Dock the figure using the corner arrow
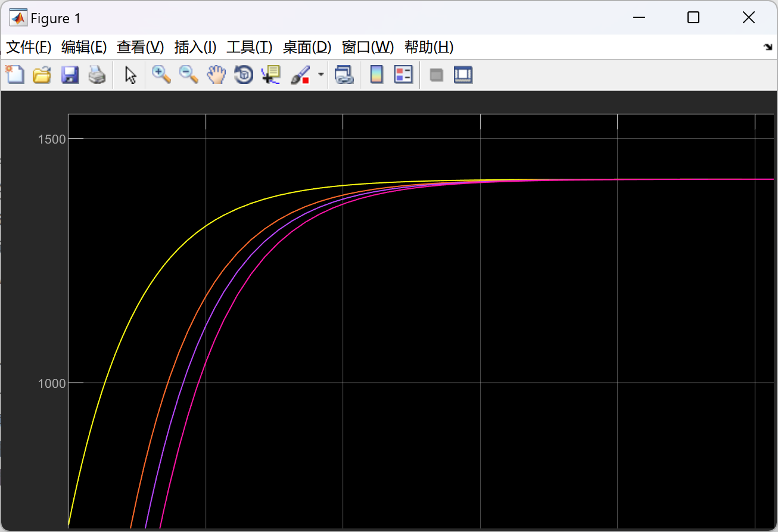This screenshot has height=532, width=778. point(768,47)
